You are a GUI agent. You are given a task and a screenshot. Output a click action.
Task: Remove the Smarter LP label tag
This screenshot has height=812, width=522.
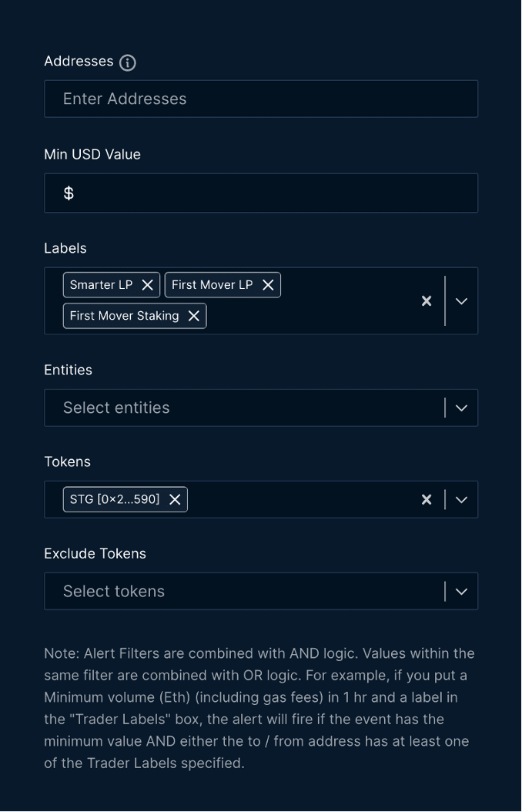click(148, 285)
